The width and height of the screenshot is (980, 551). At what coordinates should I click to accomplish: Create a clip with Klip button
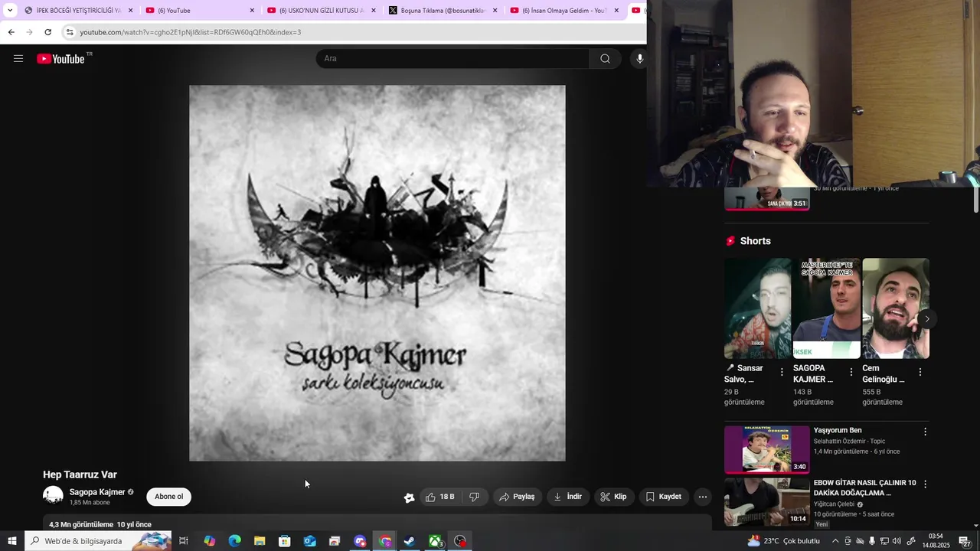[614, 497]
